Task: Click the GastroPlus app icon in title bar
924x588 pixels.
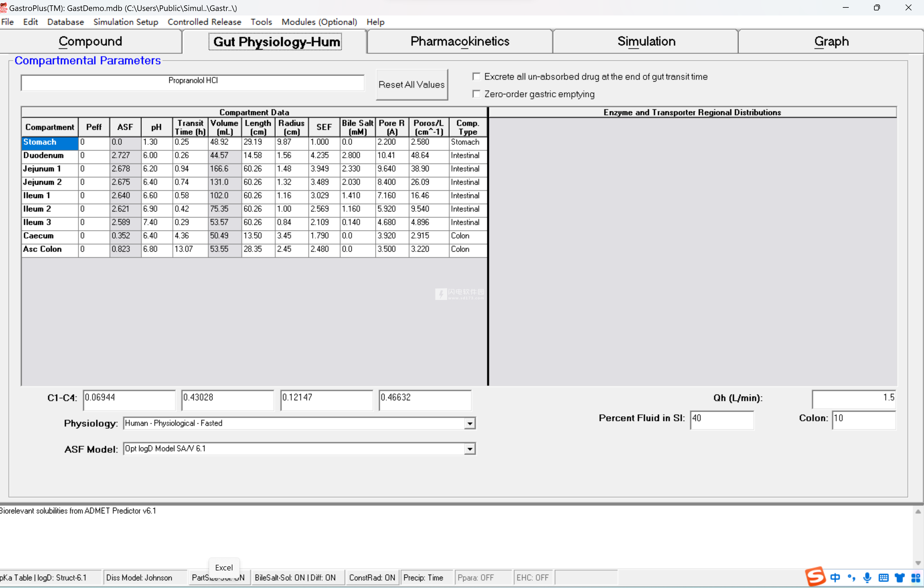Action: (4, 8)
